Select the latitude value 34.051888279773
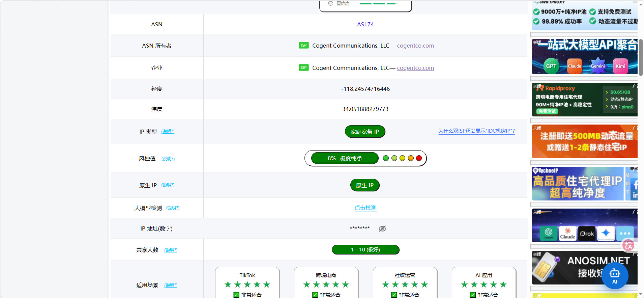The image size is (644, 298). point(365,109)
